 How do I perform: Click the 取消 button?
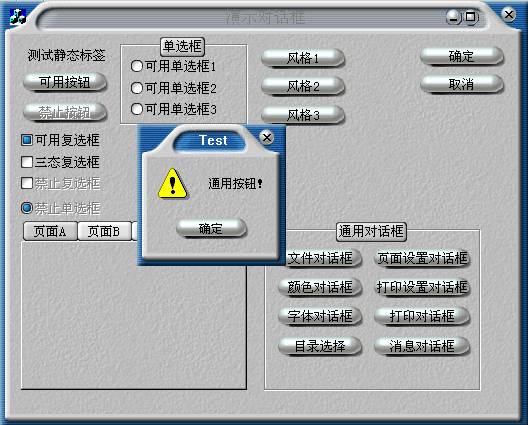(x=462, y=84)
